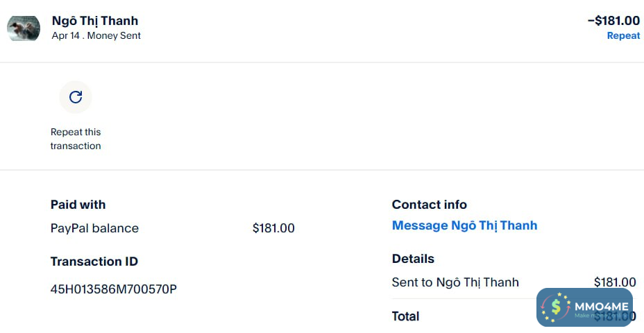The image size is (644, 333).
Task: Click the dollar sign icon in MMO4ME logo
Action: click(556, 307)
